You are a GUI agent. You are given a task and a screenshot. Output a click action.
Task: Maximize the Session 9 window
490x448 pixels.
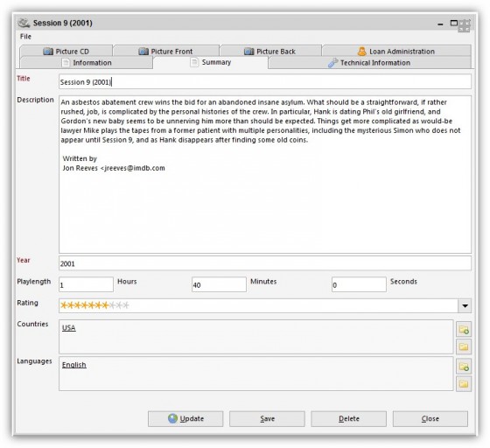[x=454, y=23]
